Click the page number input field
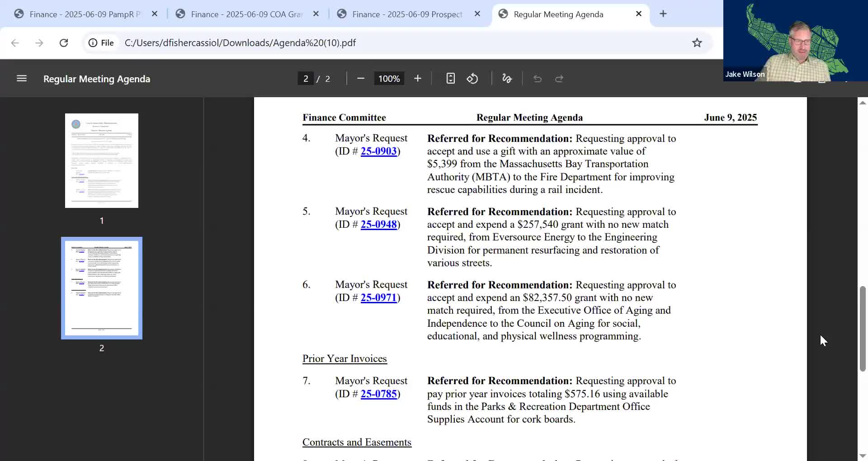868x461 pixels. click(x=306, y=79)
